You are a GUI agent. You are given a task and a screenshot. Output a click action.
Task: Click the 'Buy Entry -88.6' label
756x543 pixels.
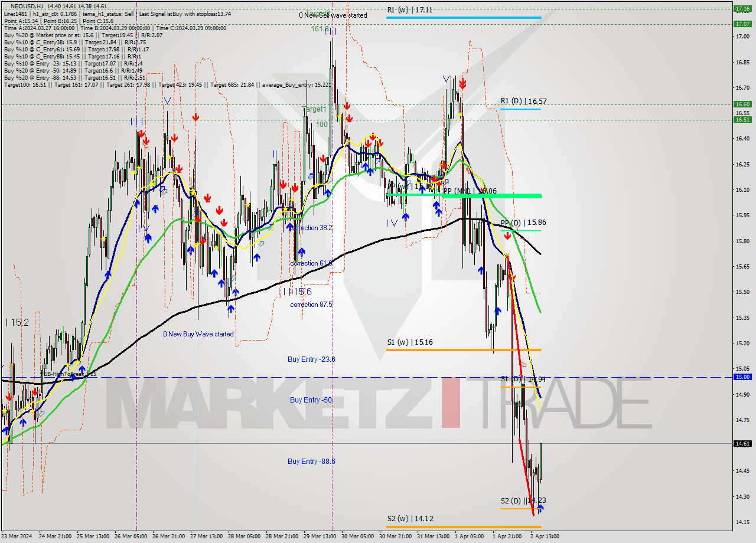pyautogui.click(x=311, y=462)
